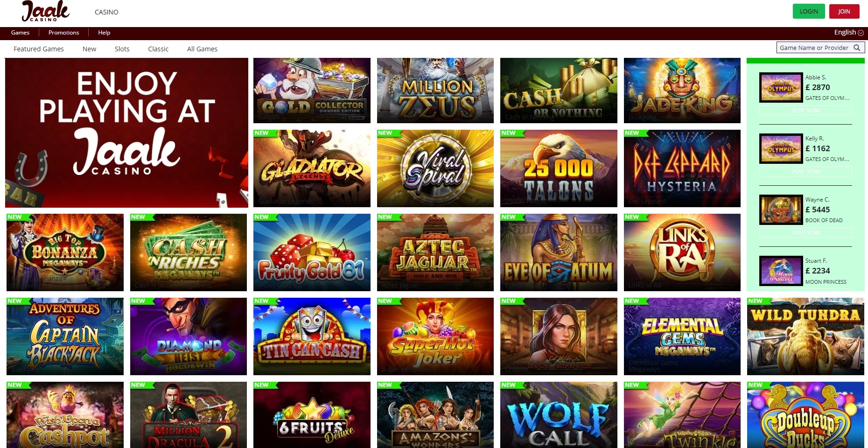Expand the English language dropdown
868x448 pixels.
(848, 32)
